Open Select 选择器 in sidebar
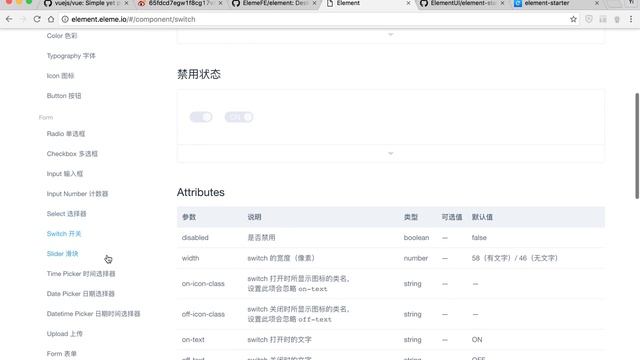 coord(67,214)
